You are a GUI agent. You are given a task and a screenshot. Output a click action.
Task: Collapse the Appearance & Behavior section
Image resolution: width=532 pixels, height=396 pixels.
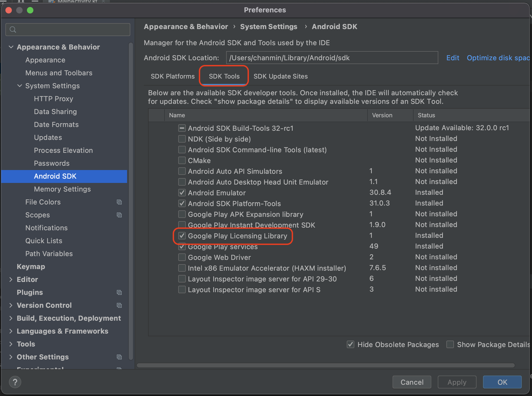[x=11, y=47]
